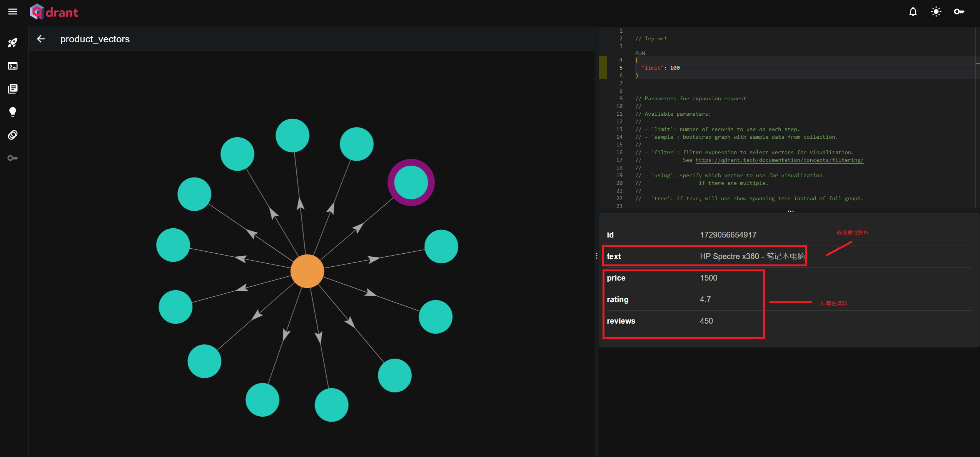Open the Console sidebar icon

(13, 66)
